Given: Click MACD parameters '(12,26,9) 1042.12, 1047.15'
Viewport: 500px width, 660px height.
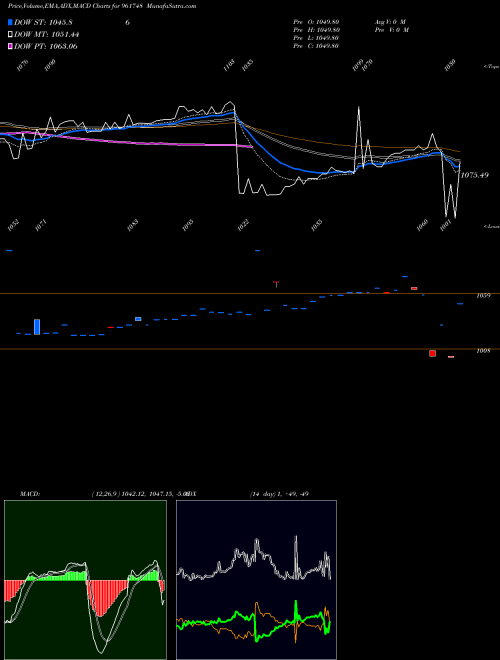Looking at the screenshot, I should (x=131, y=494).
